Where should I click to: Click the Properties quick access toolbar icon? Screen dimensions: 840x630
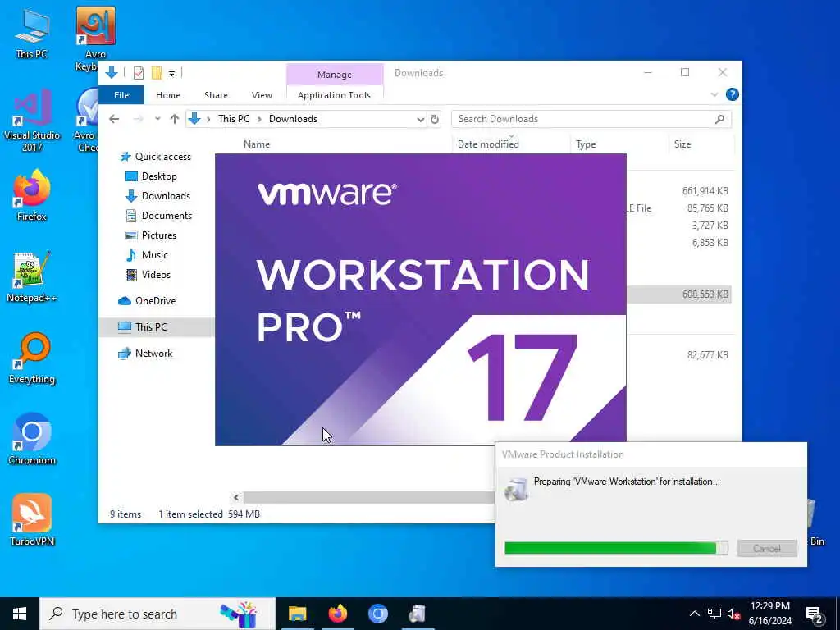[138, 73]
